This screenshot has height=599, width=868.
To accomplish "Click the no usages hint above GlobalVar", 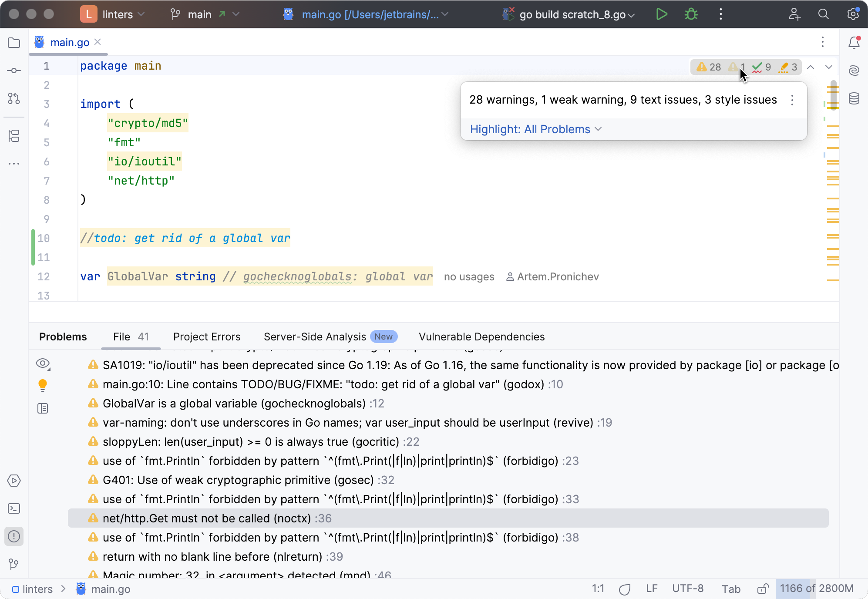I will point(468,276).
